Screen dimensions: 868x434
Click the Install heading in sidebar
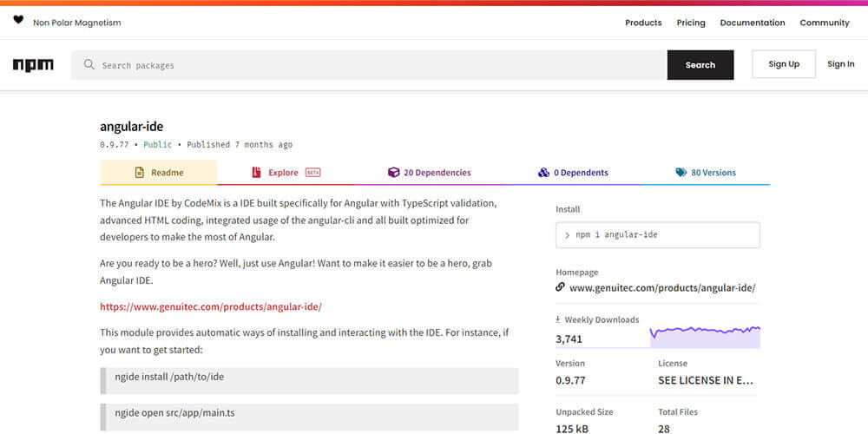coord(568,209)
